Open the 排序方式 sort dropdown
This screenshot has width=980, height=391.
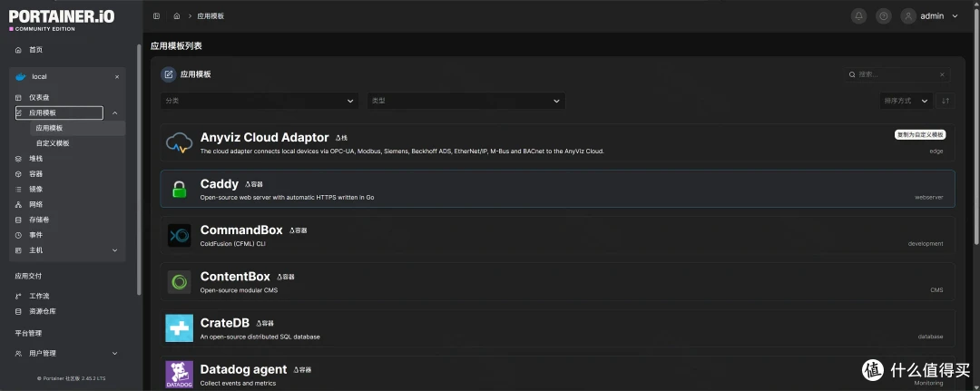click(906, 101)
